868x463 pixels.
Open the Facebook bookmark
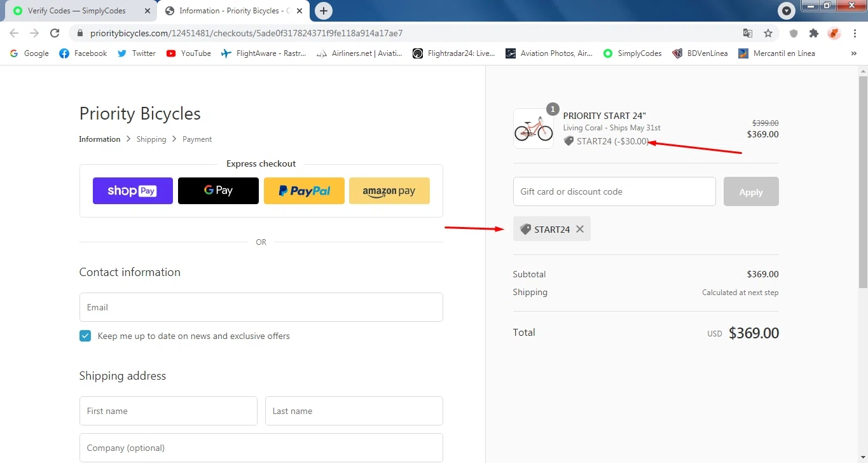pos(83,53)
